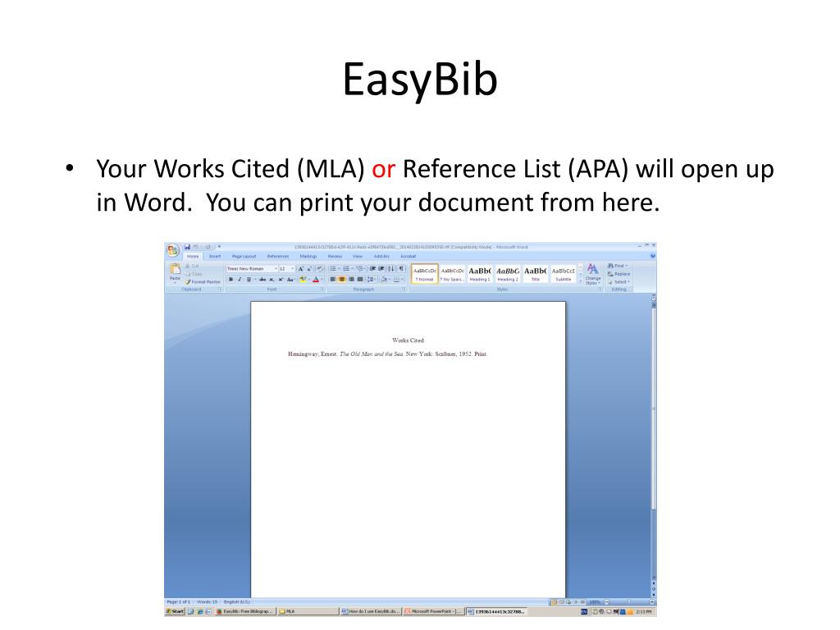
Task: Apply the No Spacing style
Action: 452,274
